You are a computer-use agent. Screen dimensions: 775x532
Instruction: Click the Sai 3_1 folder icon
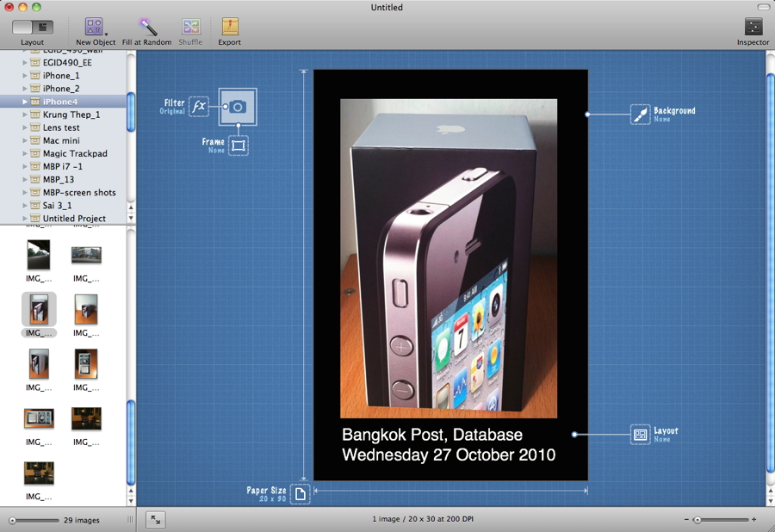[35, 206]
